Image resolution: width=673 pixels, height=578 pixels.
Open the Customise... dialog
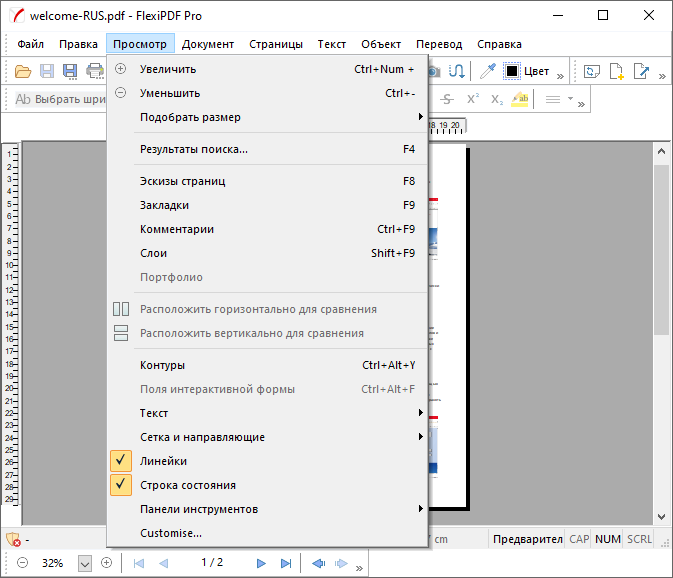[268, 533]
